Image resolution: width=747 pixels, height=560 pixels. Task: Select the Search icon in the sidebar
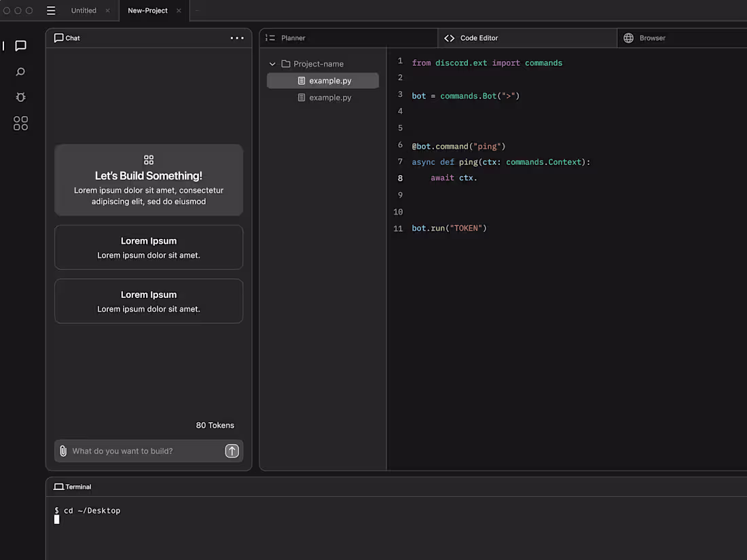(x=20, y=71)
